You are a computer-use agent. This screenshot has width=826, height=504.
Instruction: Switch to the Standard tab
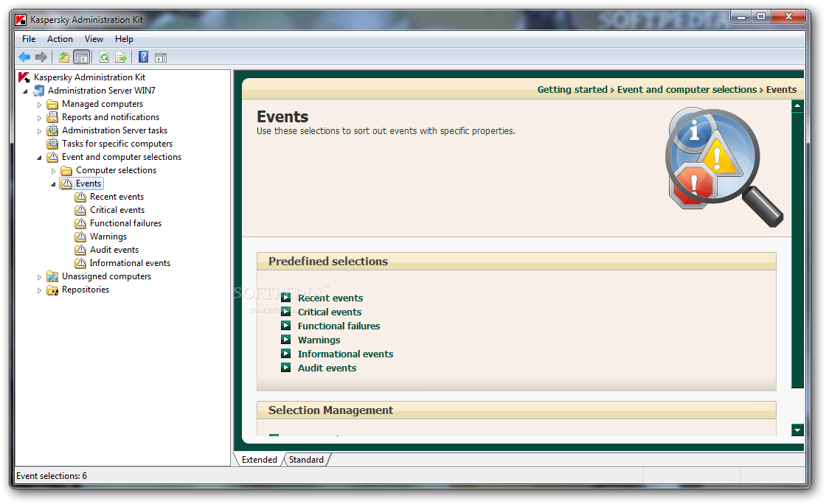tap(306, 460)
